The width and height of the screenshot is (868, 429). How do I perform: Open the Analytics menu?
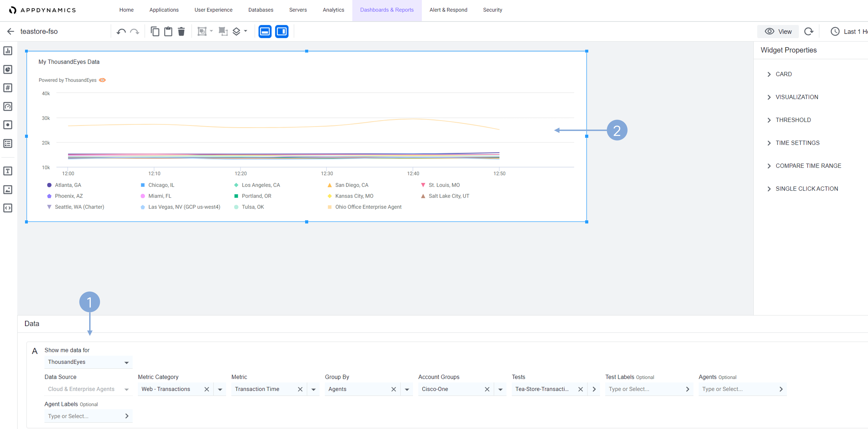point(333,10)
